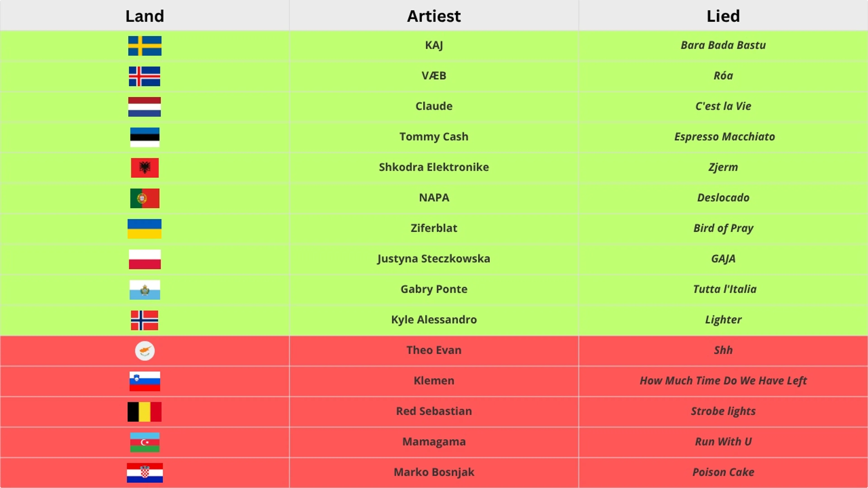Click the Sweden flag icon
The image size is (868, 488).
coord(145,46)
